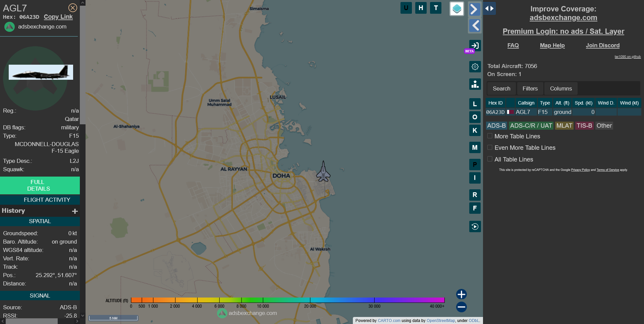The width and height of the screenshot is (644, 324).
Task: Enable Even More Table Lines checkbox
Action: click(490, 147)
